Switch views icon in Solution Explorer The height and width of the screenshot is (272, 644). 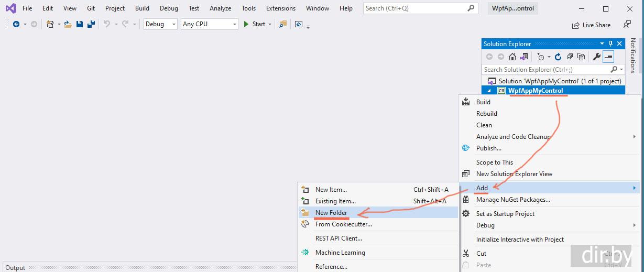pyautogui.click(x=523, y=57)
